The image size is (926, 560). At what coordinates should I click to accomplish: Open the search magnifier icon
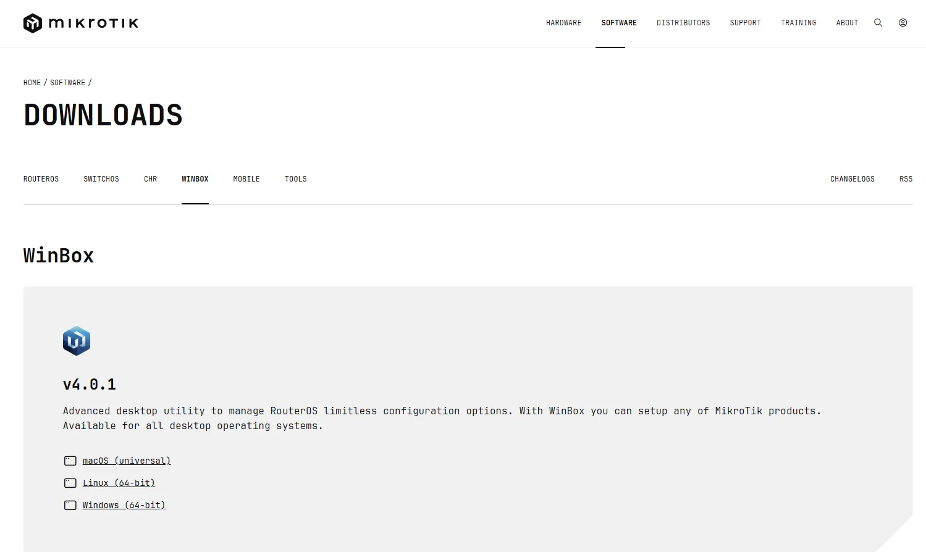click(878, 23)
